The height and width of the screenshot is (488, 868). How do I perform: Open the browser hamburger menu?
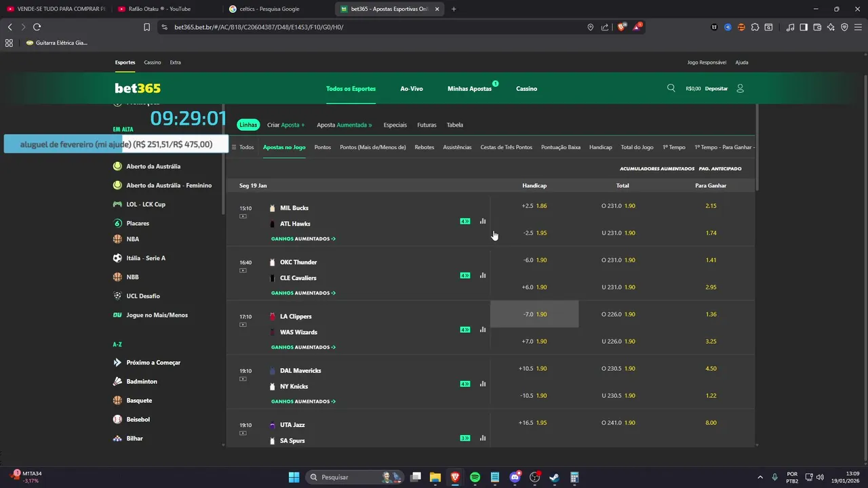(x=858, y=27)
